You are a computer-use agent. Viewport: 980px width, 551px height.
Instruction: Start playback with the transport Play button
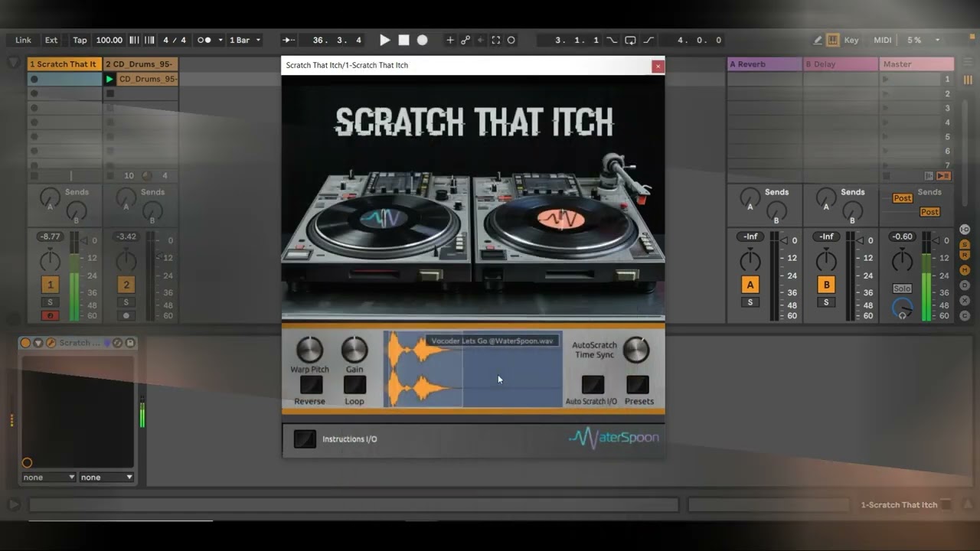[385, 40]
